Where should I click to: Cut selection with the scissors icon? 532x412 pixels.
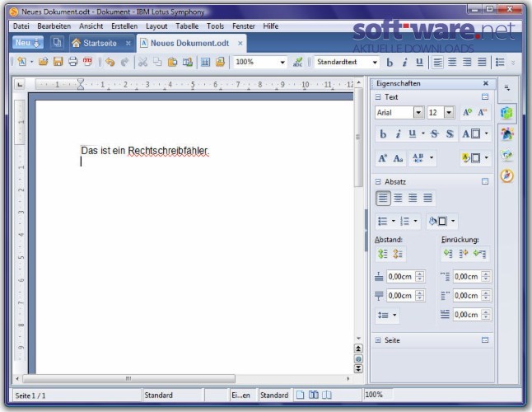point(142,62)
